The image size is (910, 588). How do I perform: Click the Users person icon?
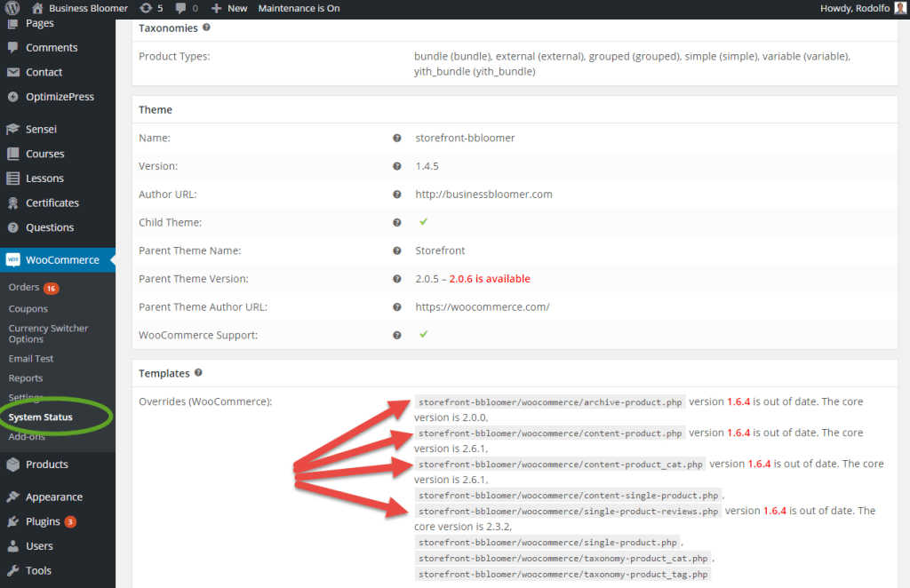(12, 546)
